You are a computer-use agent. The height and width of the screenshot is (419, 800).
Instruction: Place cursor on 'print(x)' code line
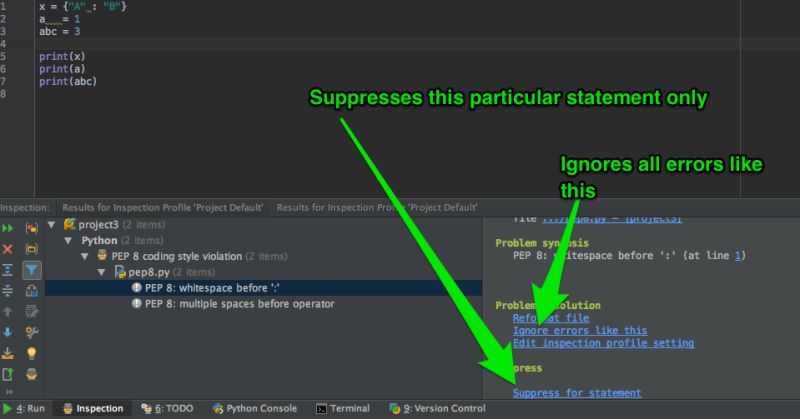click(x=62, y=57)
